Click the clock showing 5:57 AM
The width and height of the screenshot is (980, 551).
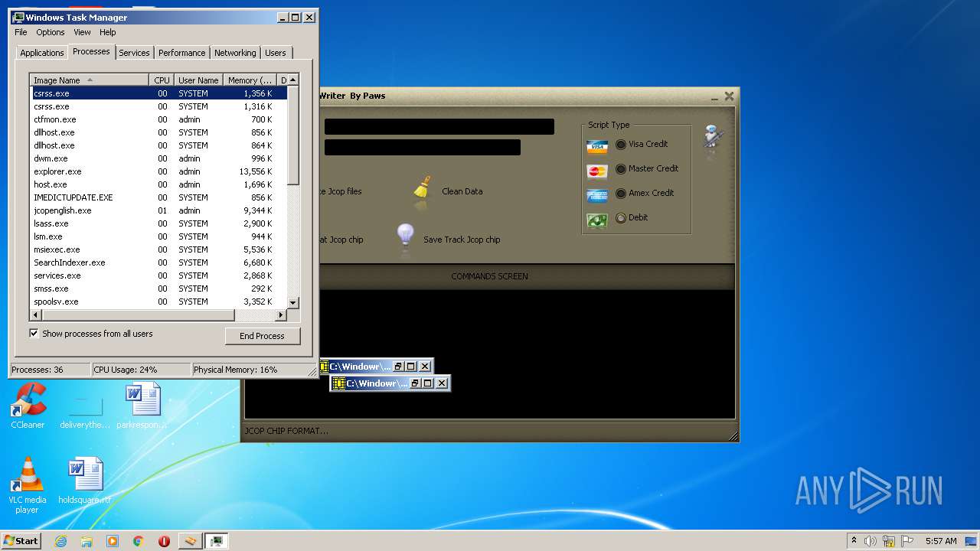[x=941, y=541]
